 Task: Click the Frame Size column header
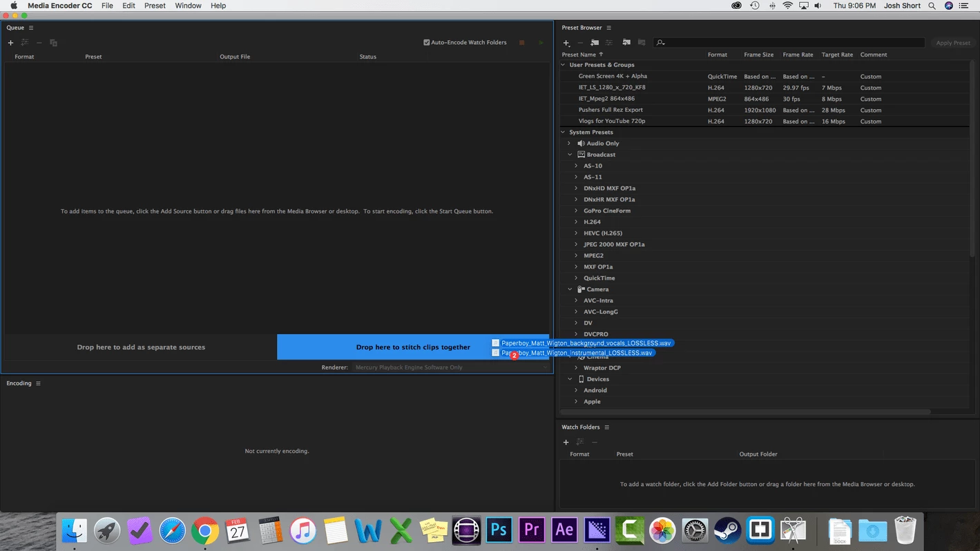point(758,55)
